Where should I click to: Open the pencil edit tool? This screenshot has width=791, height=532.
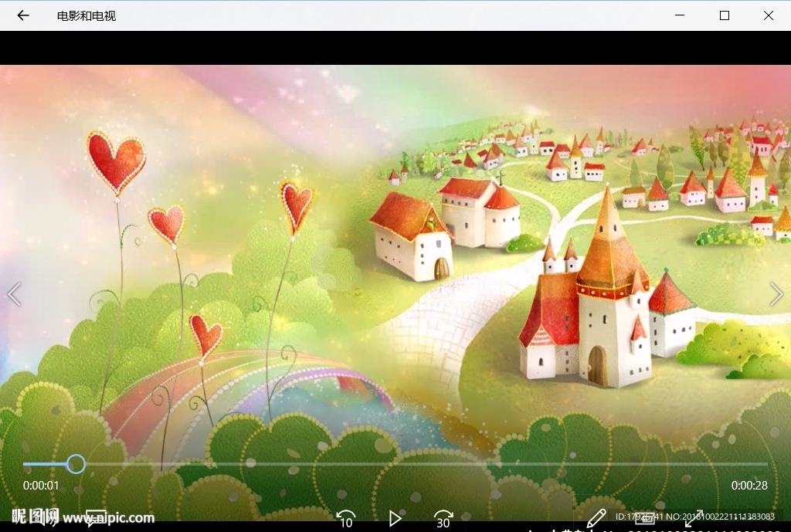(x=596, y=518)
